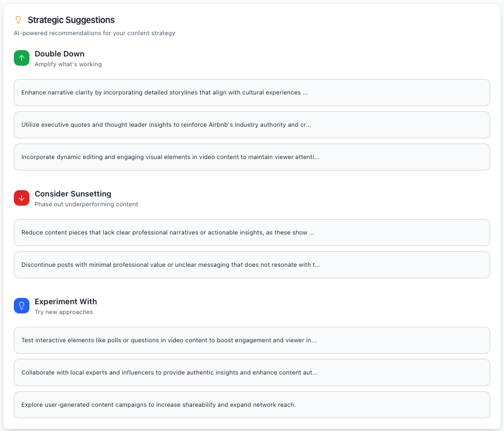The width and height of the screenshot is (504, 431).
Task: Expand the 'Utilize executive quotes' suggestion
Action: point(251,124)
